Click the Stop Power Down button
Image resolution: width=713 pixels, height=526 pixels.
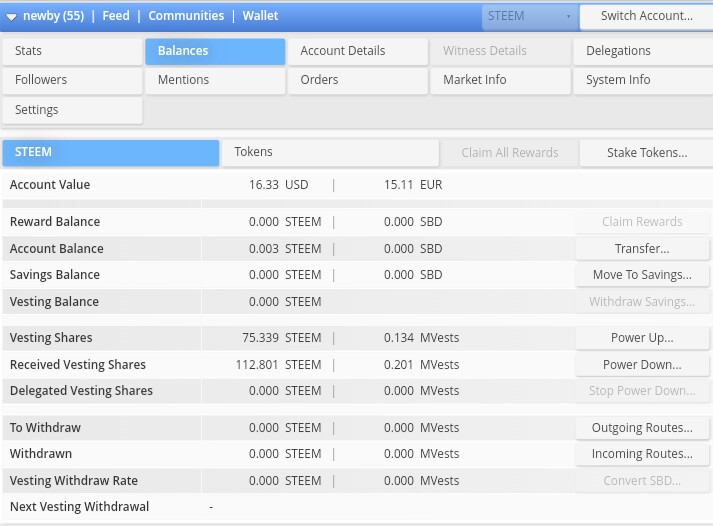(x=642, y=391)
